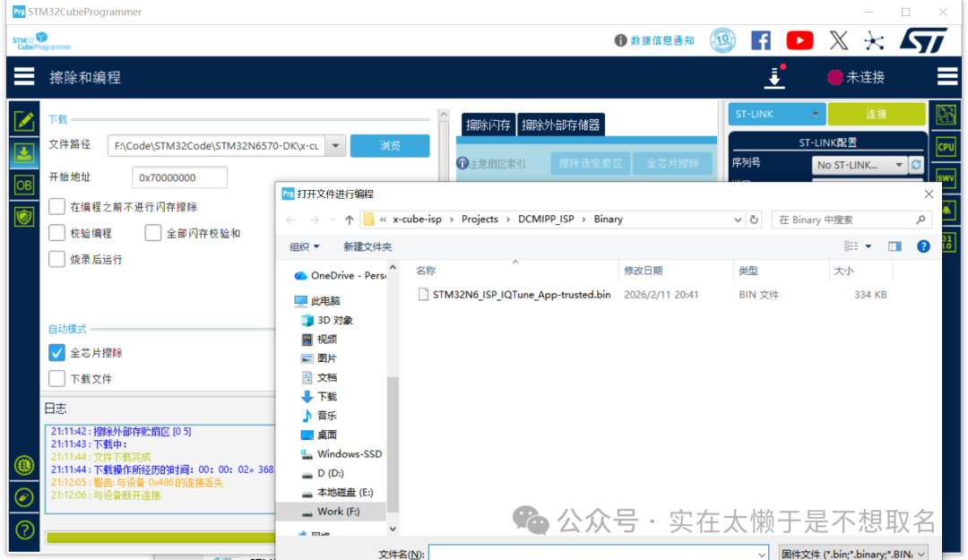
Task: Click the green progress bar under the log
Action: [x=160, y=538]
